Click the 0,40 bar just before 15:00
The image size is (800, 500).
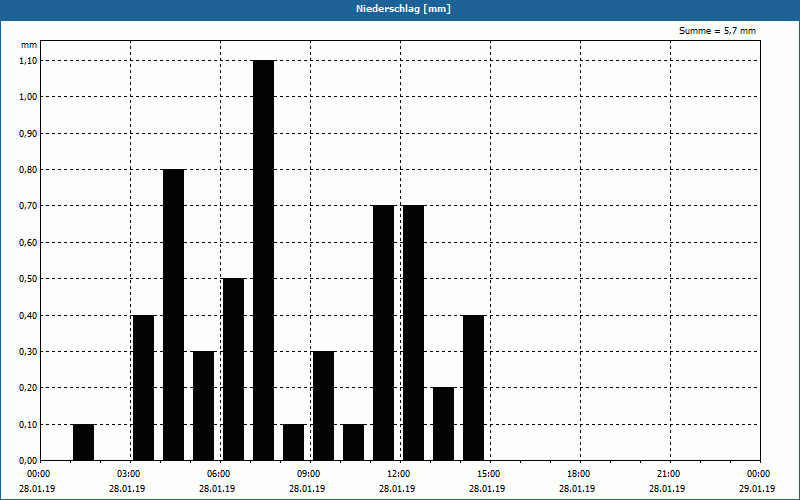473,388
